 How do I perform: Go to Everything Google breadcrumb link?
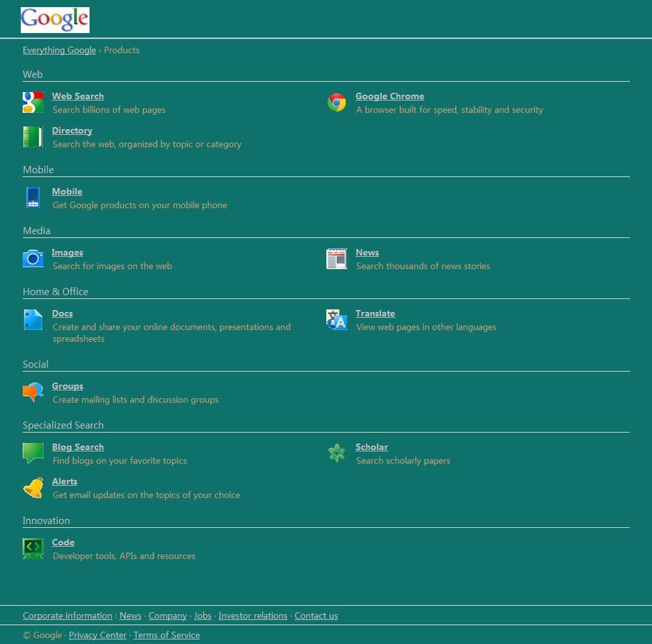60,51
